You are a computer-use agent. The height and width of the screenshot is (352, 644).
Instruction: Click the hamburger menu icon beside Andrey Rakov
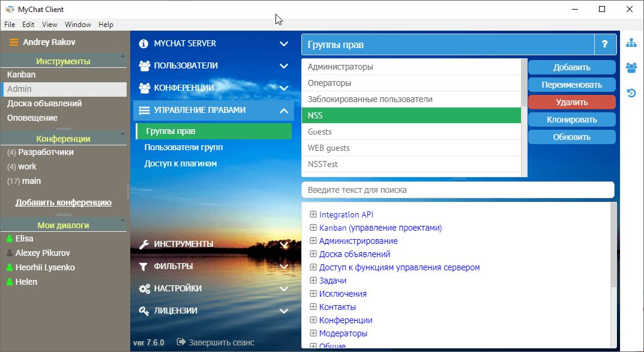tap(13, 43)
